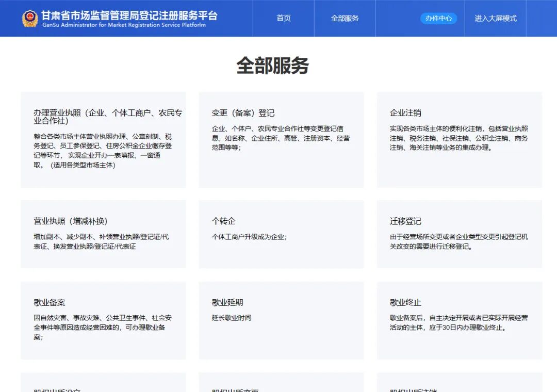Open the 办理营业执照 service card
Screen dimensions: 557x392
tap(103, 139)
